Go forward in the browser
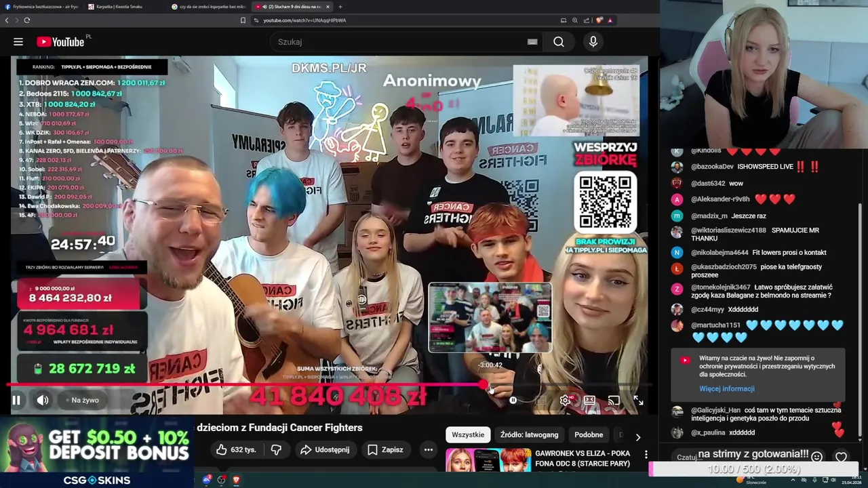The image size is (868, 488). click(x=16, y=20)
